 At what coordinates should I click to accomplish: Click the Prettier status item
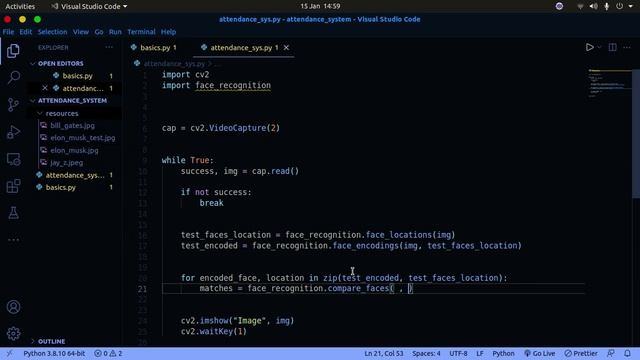click(x=581, y=353)
